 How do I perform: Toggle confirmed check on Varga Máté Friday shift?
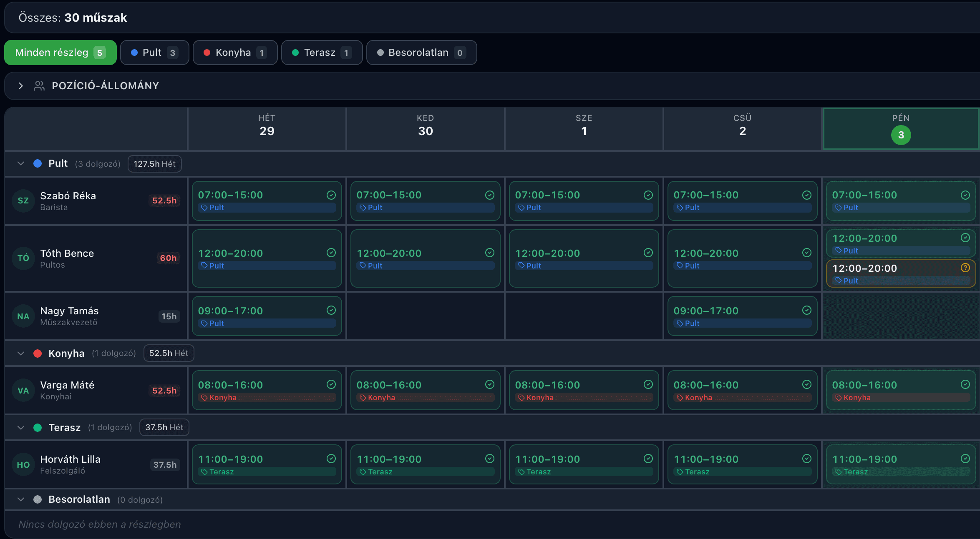pyautogui.click(x=965, y=384)
